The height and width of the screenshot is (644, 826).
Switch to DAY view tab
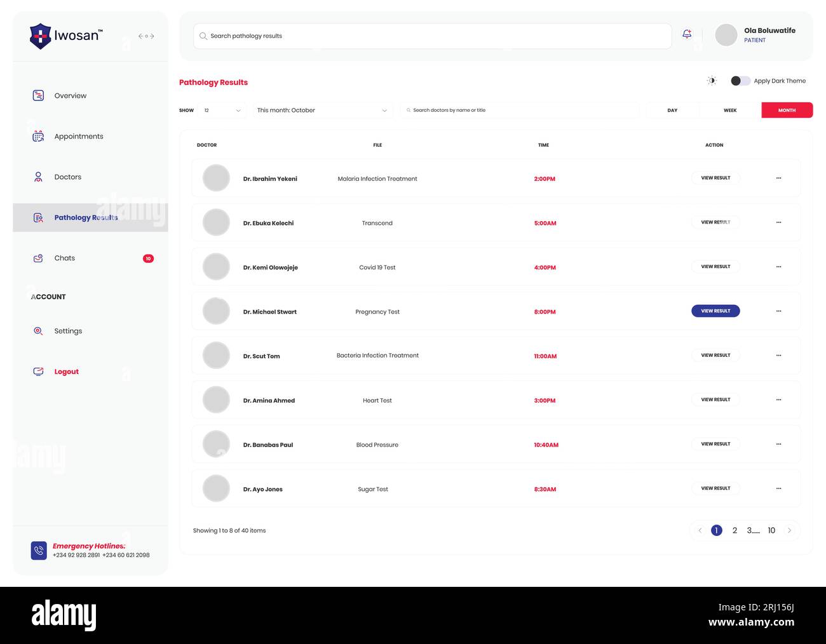pyautogui.click(x=672, y=111)
